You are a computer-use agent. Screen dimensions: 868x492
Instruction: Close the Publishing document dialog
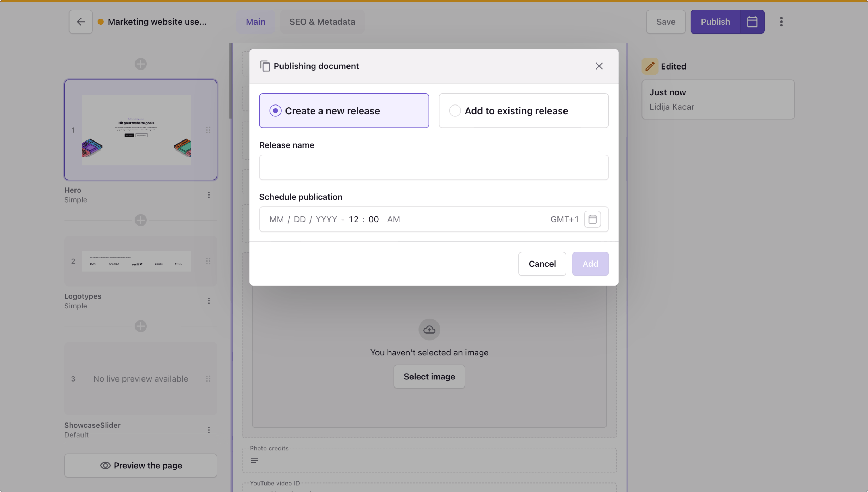(x=599, y=66)
